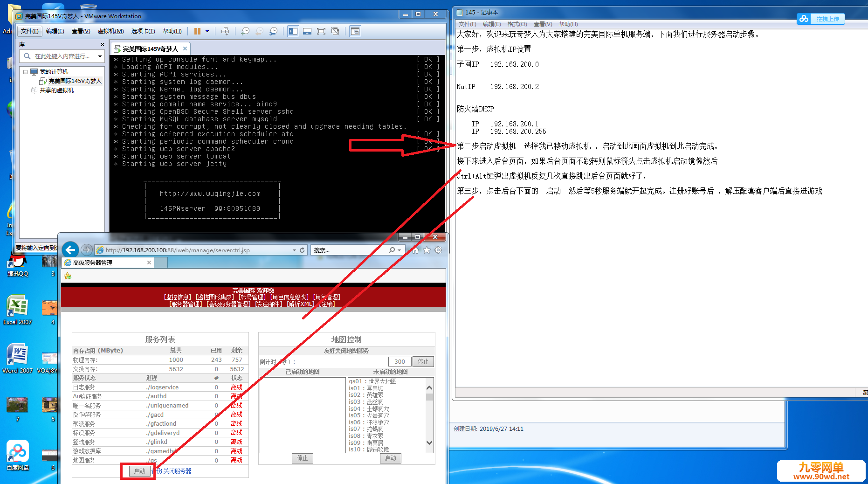Open the Excel 2007 desktop shortcut
The image size is (868, 484).
tap(17, 310)
